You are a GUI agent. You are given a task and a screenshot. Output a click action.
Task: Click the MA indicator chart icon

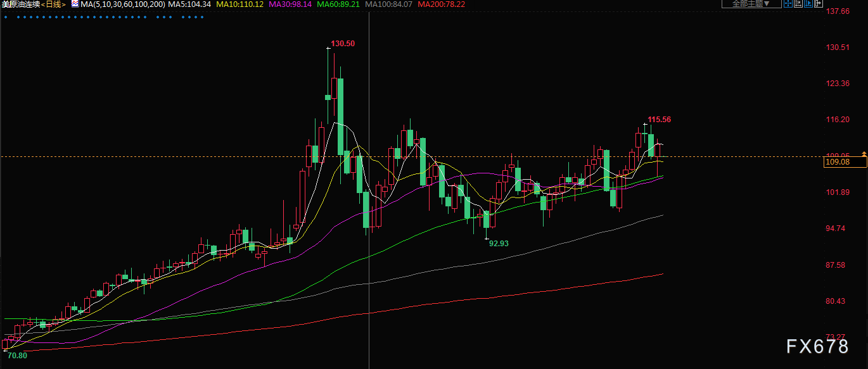pos(74,4)
